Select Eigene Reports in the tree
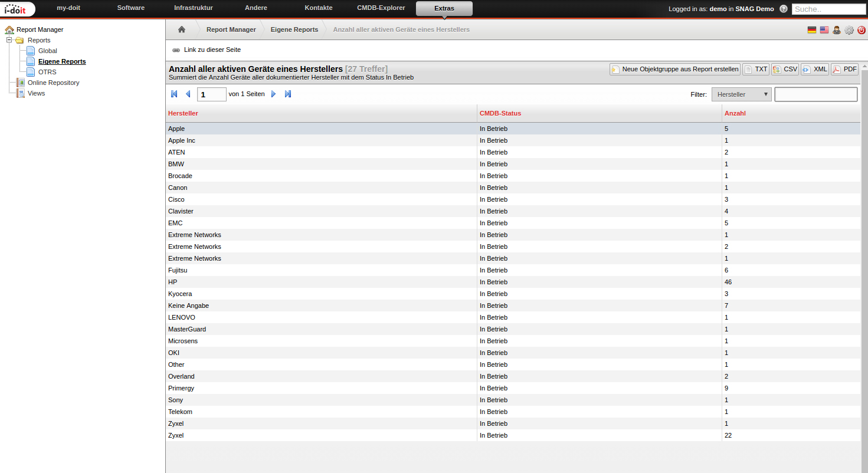This screenshot has height=473, width=868. (x=62, y=61)
